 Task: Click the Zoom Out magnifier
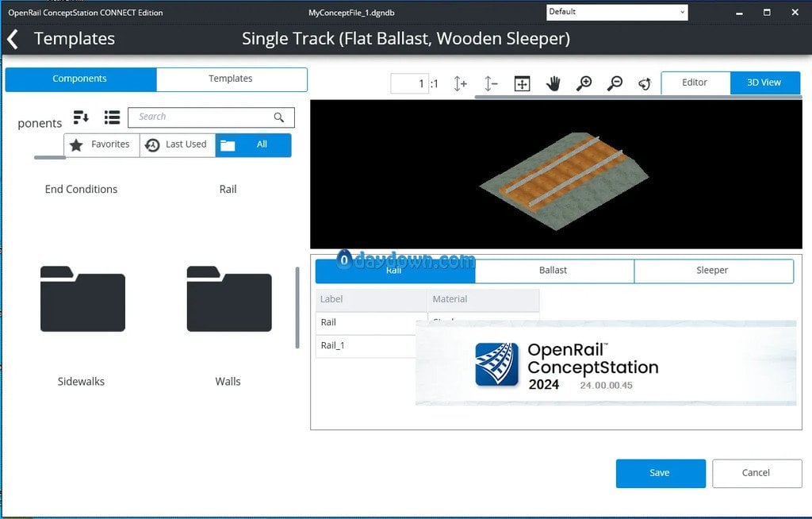(615, 83)
